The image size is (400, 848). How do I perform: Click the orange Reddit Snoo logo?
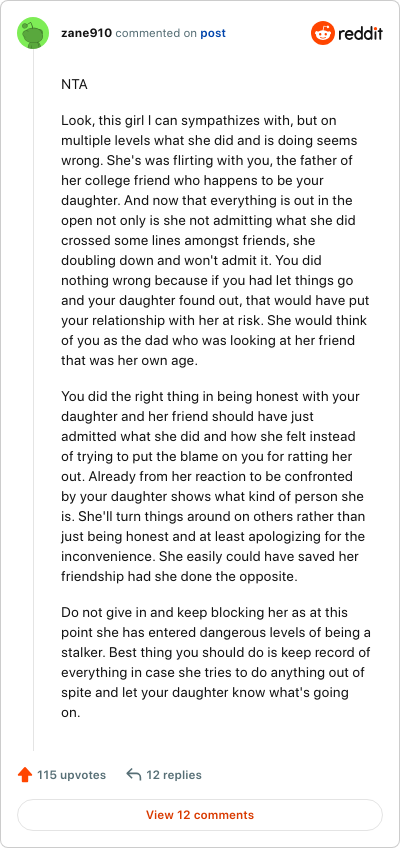point(323,34)
